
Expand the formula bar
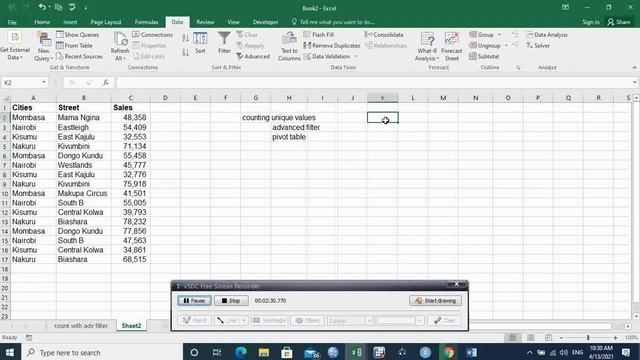point(635,82)
